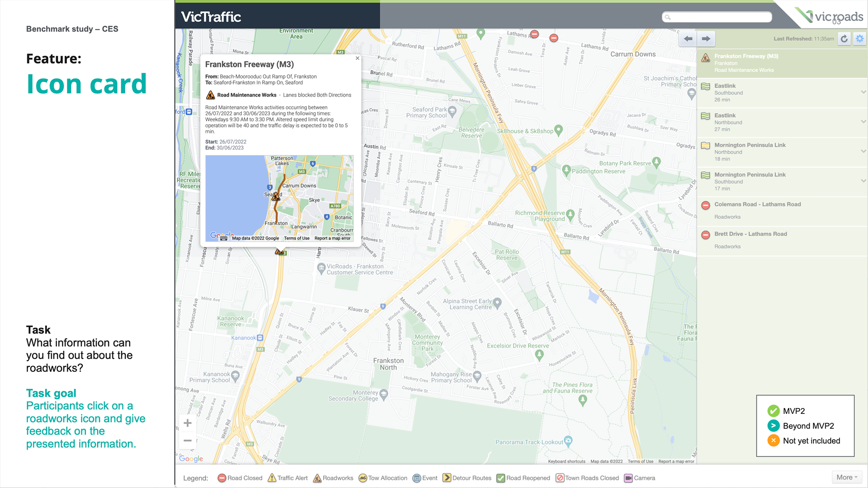Click the vicroads logo
868x488 pixels.
point(830,16)
